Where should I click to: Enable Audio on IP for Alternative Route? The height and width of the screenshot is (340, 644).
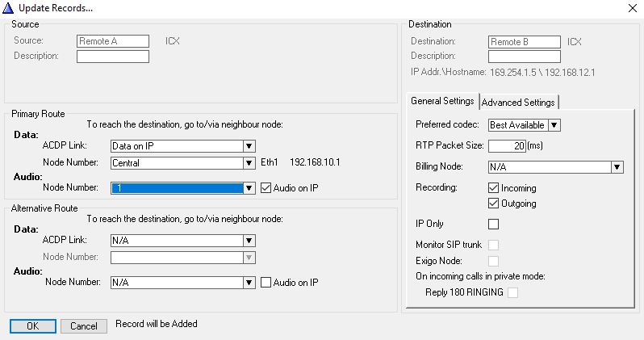pos(267,283)
